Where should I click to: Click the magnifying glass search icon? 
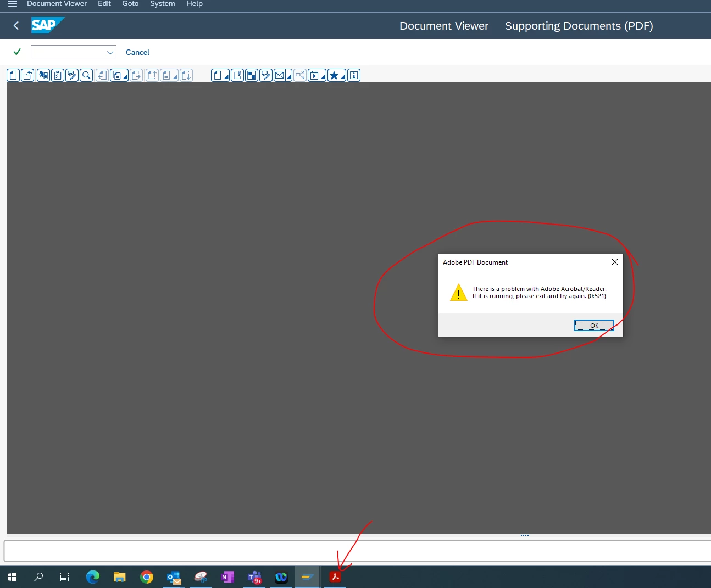coord(86,75)
